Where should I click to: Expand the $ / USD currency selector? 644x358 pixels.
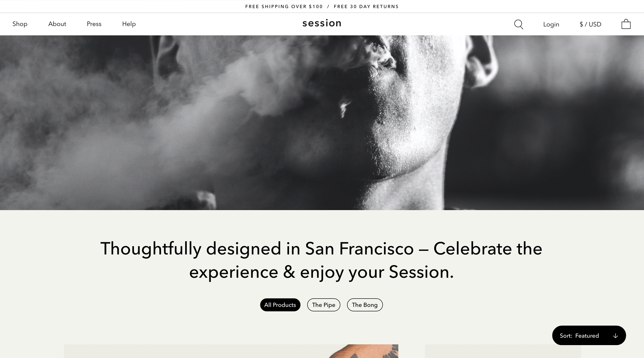pos(590,24)
